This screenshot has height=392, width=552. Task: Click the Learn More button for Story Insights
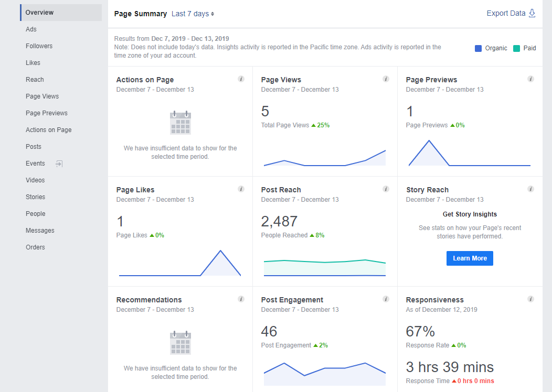(x=470, y=258)
